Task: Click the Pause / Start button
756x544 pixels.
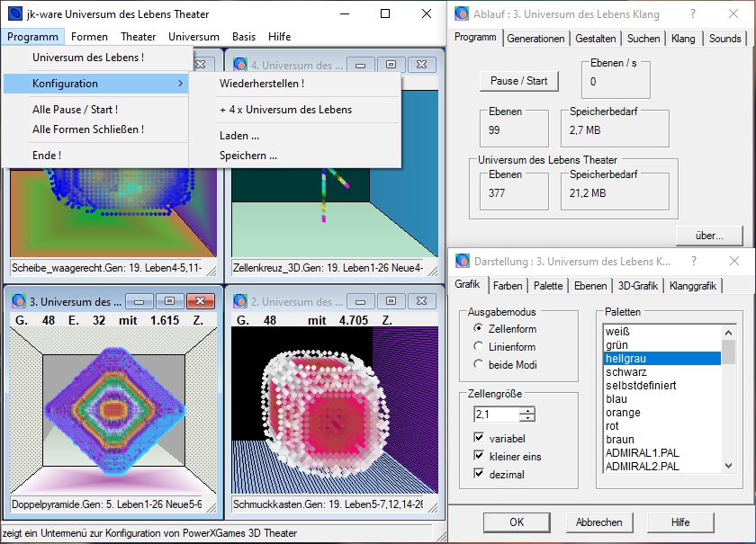Action: (x=518, y=81)
